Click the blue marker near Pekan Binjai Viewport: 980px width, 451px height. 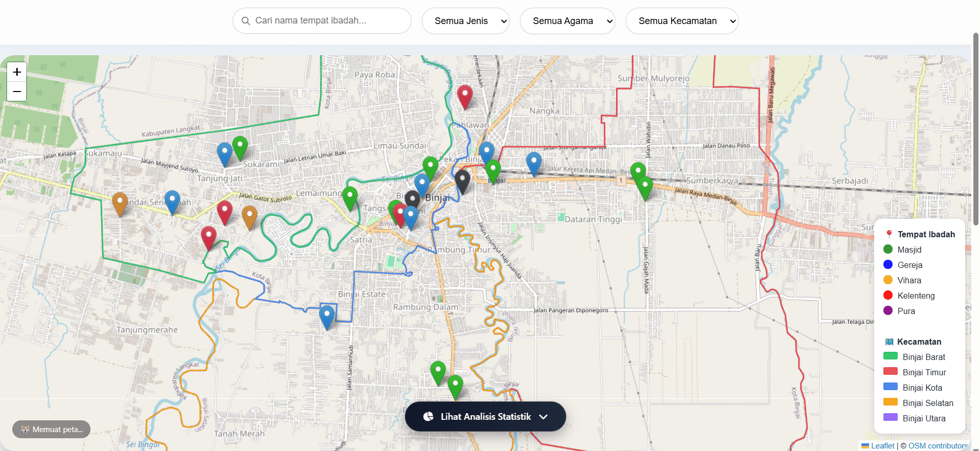(x=486, y=154)
